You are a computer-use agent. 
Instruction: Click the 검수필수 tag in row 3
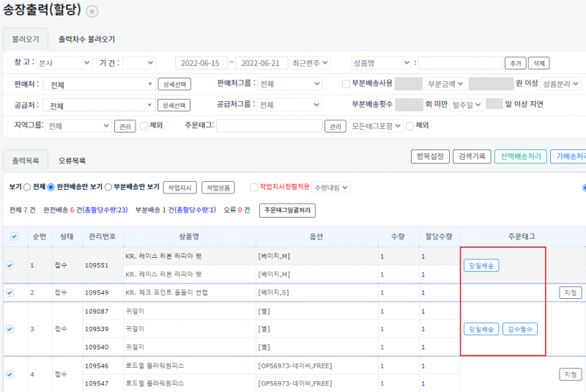[520, 329]
